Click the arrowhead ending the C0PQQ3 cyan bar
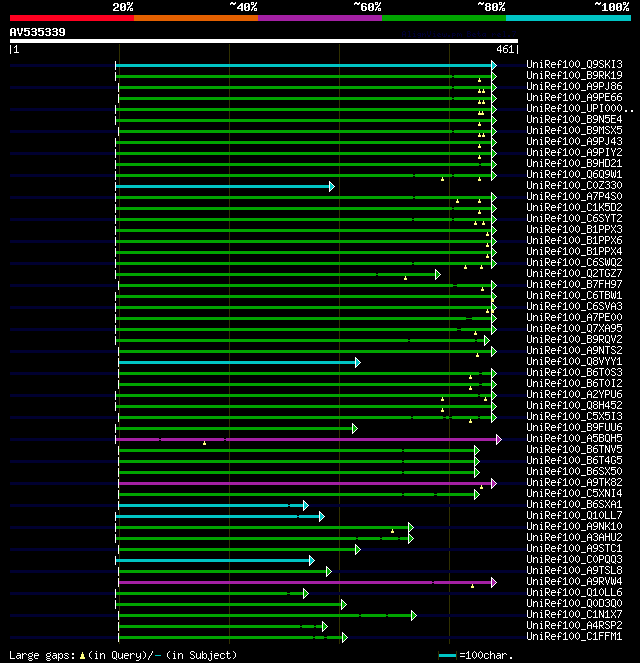This screenshot has height=663, width=640. (x=312, y=561)
